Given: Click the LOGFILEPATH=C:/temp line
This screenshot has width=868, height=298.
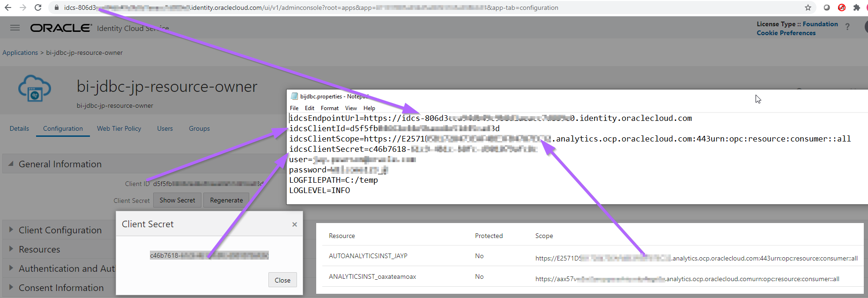Looking at the screenshot, I should pos(334,180).
